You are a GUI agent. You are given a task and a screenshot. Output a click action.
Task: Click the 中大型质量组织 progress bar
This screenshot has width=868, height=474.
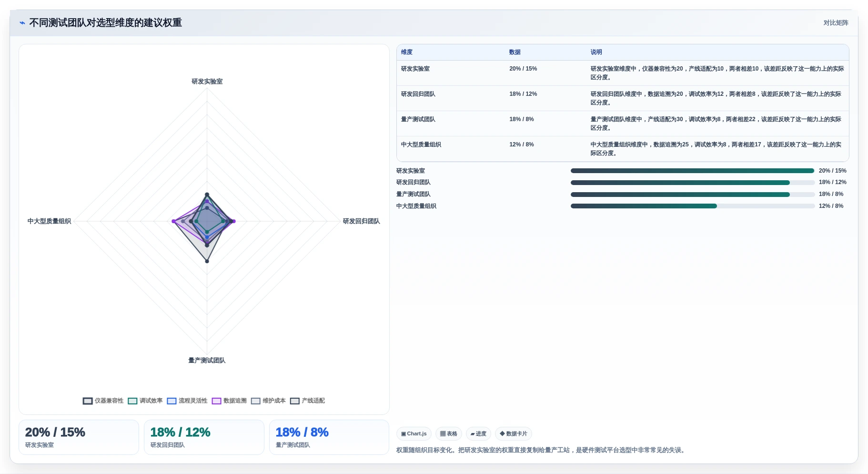[x=693, y=206]
